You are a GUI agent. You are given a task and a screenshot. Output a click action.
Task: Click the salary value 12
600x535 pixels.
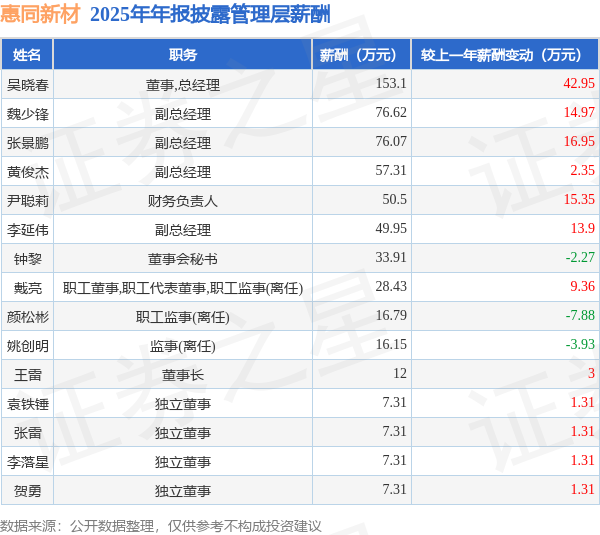[400, 374]
